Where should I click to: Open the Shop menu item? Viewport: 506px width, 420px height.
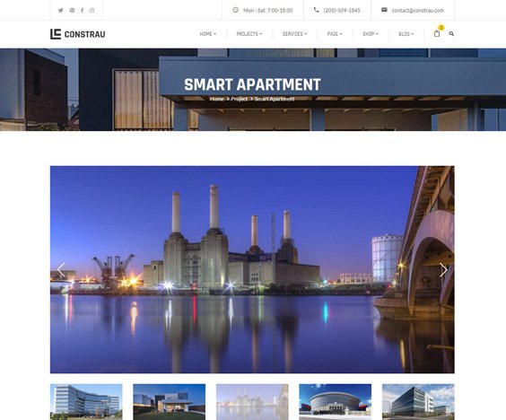point(371,34)
